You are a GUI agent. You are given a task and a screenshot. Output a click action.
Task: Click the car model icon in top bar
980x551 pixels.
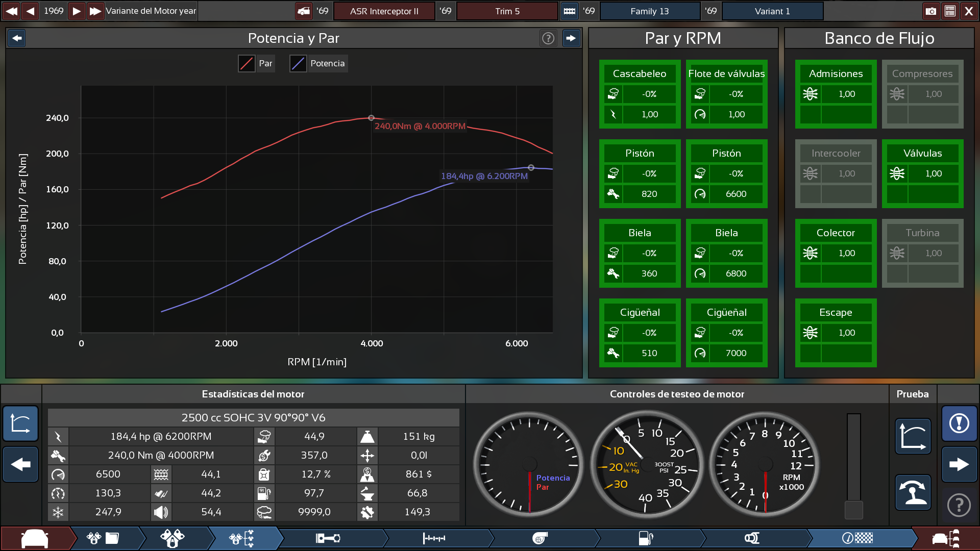[304, 11]
